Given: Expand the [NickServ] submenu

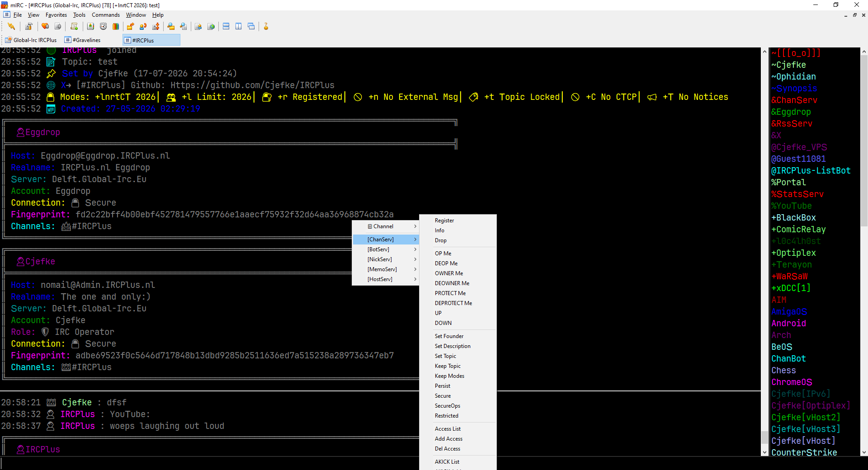Looking at the screenshot, I should pos(386,259).
